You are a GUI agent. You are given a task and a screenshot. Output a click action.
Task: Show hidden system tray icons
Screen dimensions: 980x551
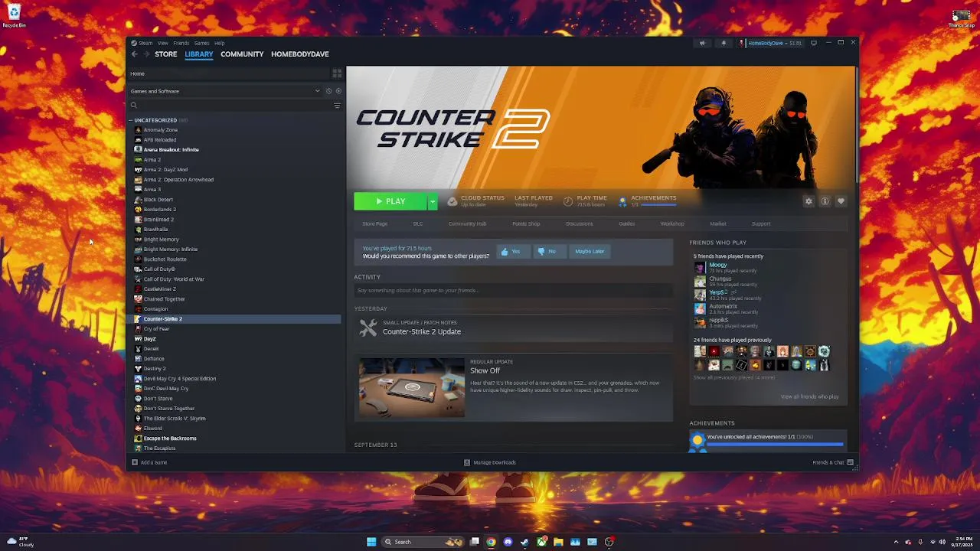896,542
